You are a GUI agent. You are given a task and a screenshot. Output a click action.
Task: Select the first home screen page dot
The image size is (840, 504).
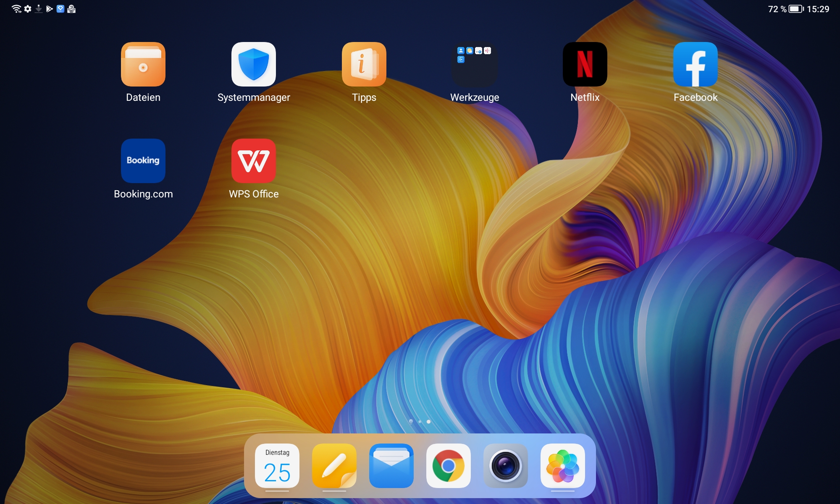tap(411, 421)
